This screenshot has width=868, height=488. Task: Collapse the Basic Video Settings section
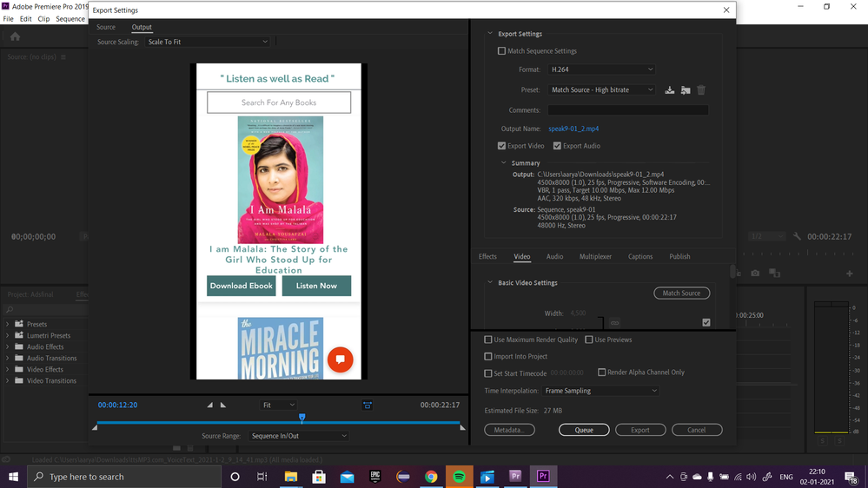pyautogui.click(x=490, y=283)
